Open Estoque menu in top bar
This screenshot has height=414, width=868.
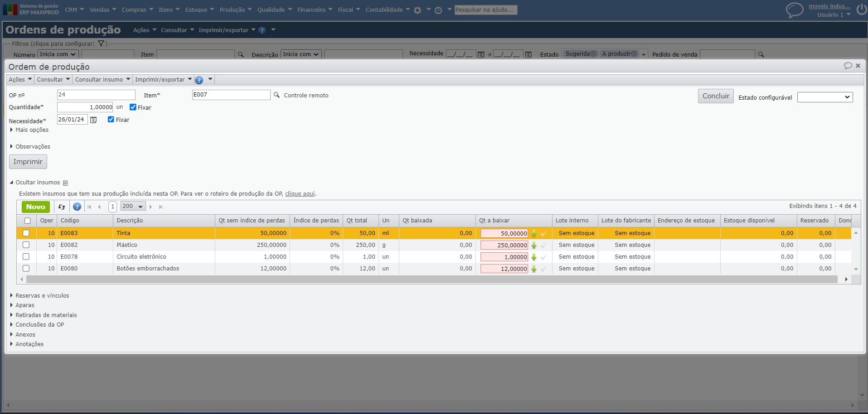[199, 10]
